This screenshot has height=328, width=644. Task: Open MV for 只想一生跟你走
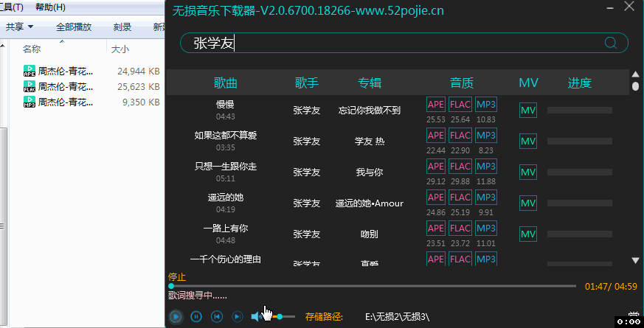(x=527, y=172)
